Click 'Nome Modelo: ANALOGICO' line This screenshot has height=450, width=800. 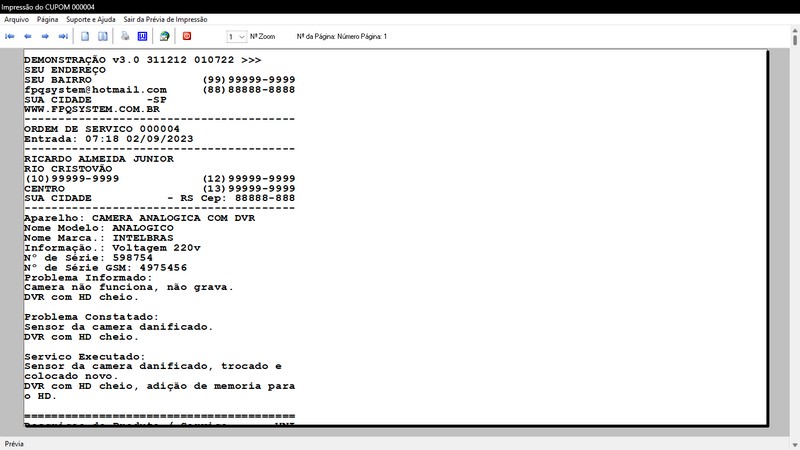[x=98, y=228]
